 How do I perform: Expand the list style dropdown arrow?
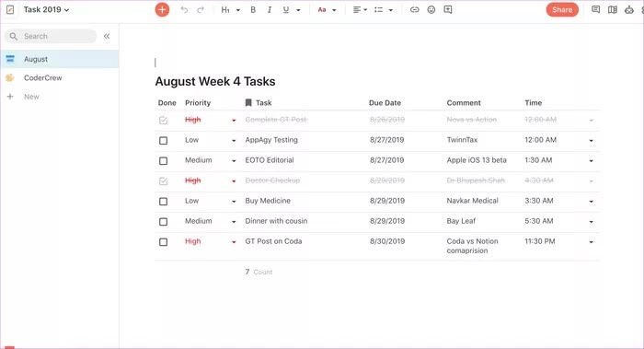[391, 10]
